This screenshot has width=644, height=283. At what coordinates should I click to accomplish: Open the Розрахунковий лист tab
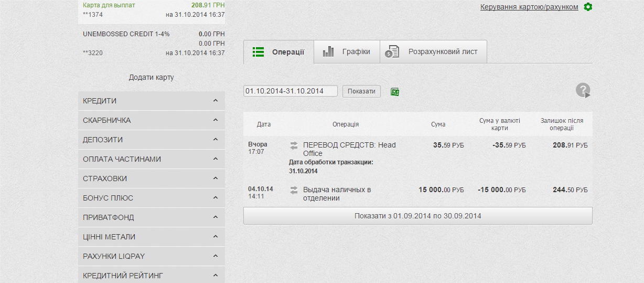(x=443, y=52)
